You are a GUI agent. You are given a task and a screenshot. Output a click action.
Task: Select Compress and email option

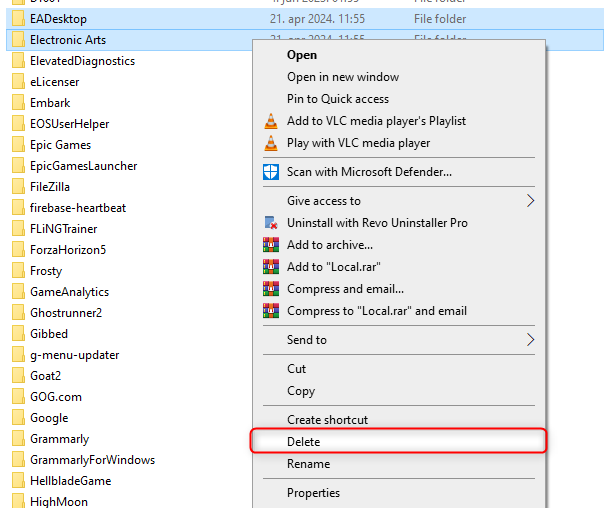pos(399,289)
